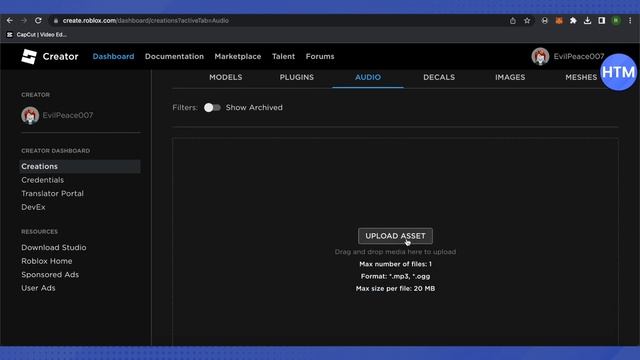Open the CapCut Video Editor bookmark
Image resolution: width=640 pixels, height=360 pixels.
[37, 35]
